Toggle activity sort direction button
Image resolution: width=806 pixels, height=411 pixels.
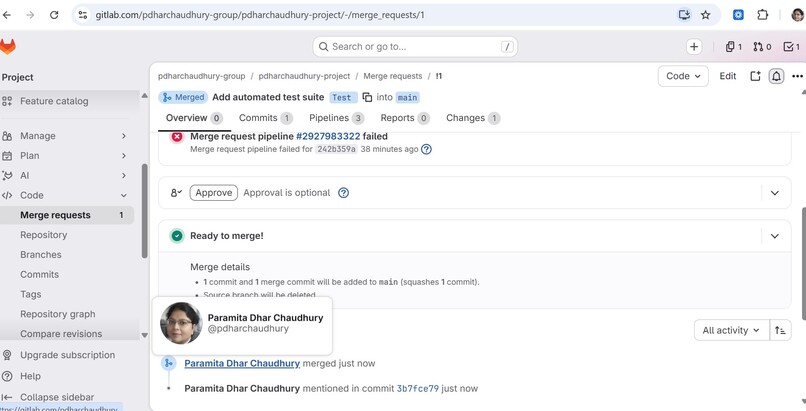coord(780,330)
